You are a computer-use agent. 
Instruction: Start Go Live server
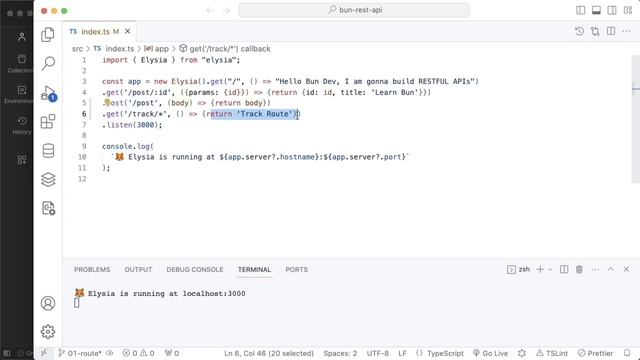click(490, 353)
